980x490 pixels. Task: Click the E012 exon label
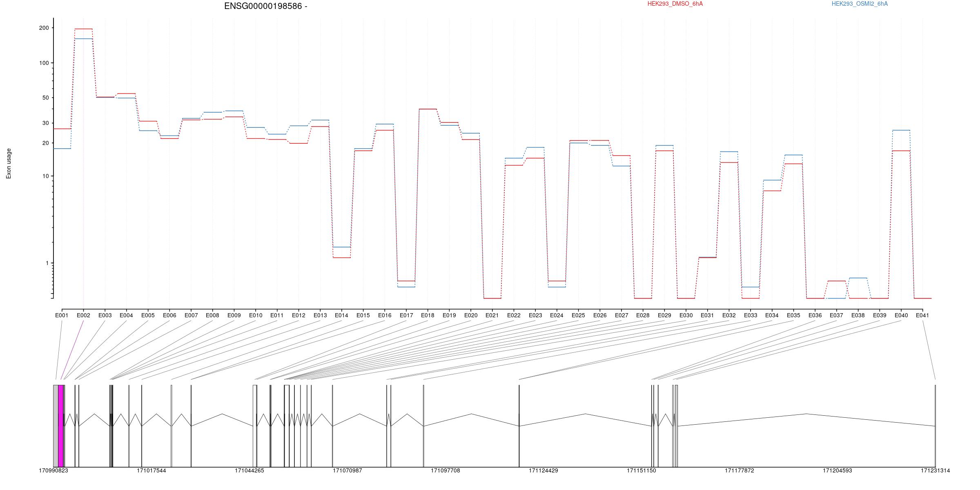coord(298,315)
